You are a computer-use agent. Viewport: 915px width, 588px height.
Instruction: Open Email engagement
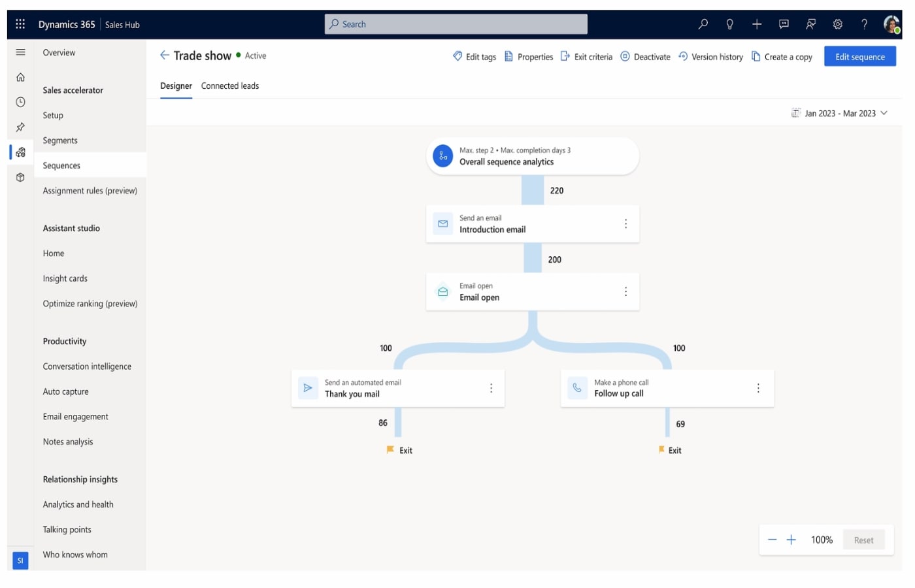click(x=75, y=417)
